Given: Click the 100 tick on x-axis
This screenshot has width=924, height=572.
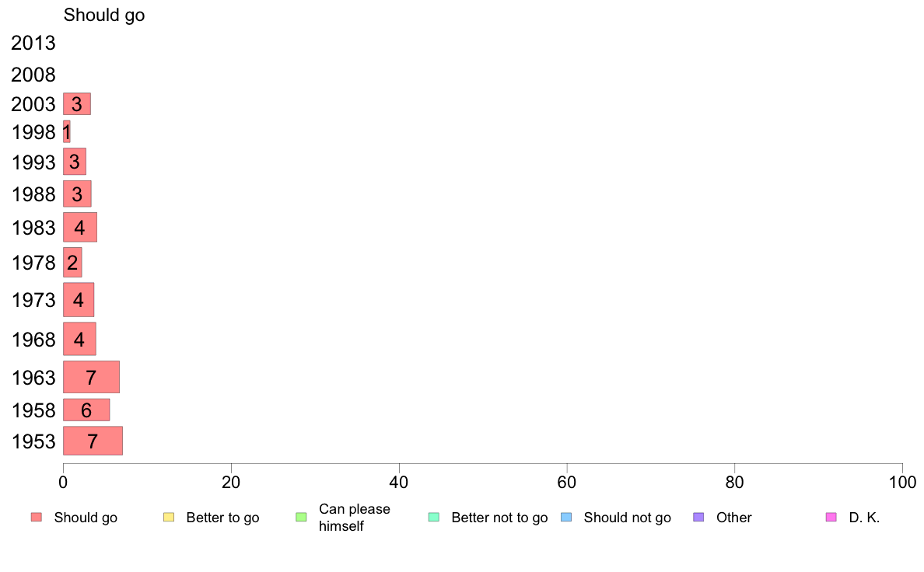Looking at the screenshot, I should point(902,483).
